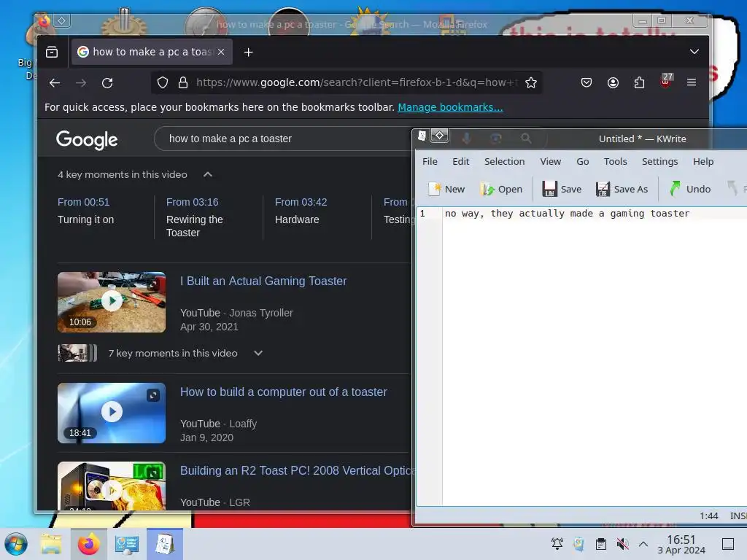Image resolution: width=747 pixels, height=560 pixels.
Task: Jump to 'From 03:16 Rewiring the Toaster'
Action: pyautogui.click(x=194, y=217)
